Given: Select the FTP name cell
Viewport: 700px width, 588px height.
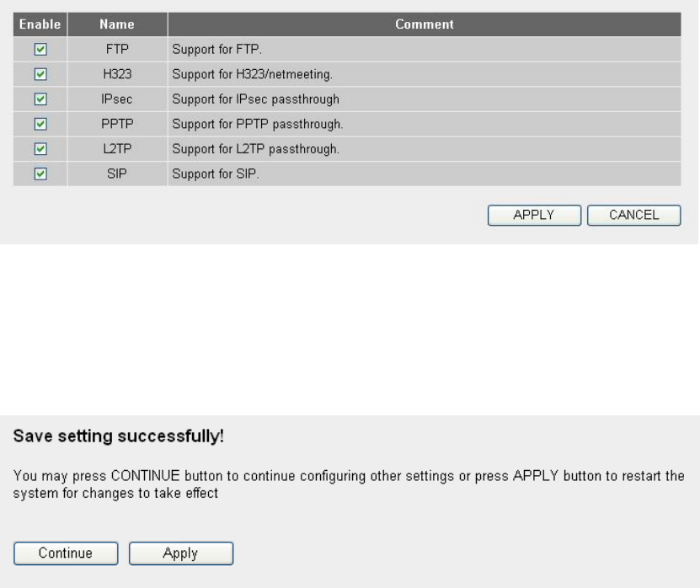Looking at the screenshot, I should click(x=117, y=49).
